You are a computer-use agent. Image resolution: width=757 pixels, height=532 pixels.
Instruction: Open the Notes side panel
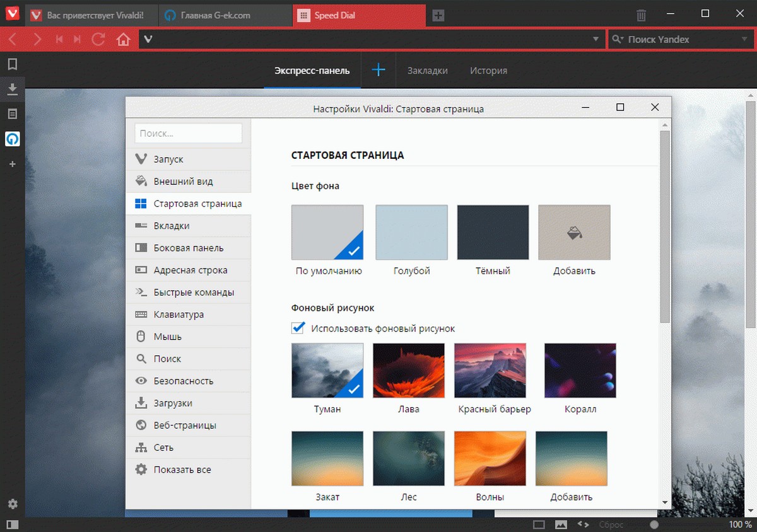pyautogui.click(x=12, y=114)
